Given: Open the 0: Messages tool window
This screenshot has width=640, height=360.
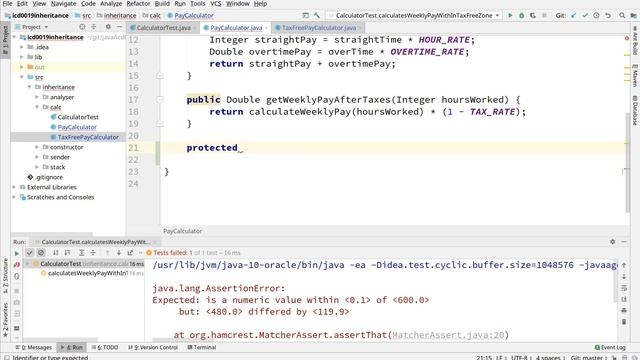Looking at the screenshot, I should pyautogui.click(x=34, y=347).
